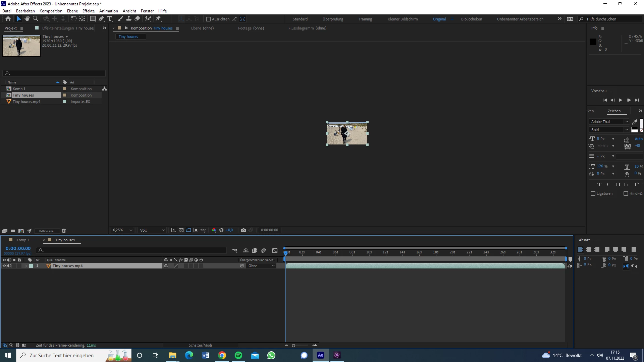Screen dimensions: 644x362
Task: Switch to the Komp 1 timeline tab
Action: point(22,240)
